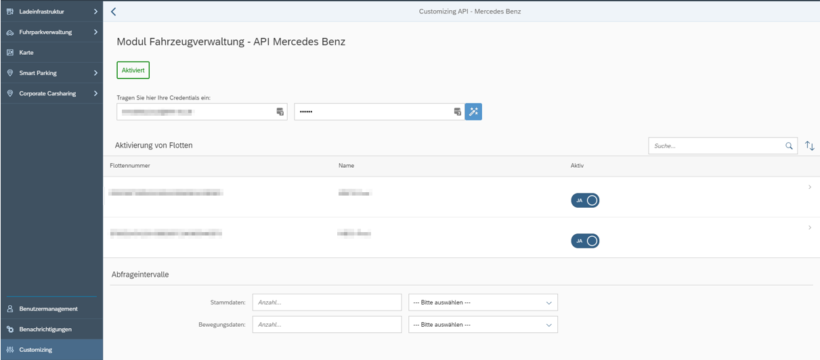Expand the Smart Parking menu chevron
The width and height of the screenshot is (820, 360).
pyautogui.click(x=96, y=73)
